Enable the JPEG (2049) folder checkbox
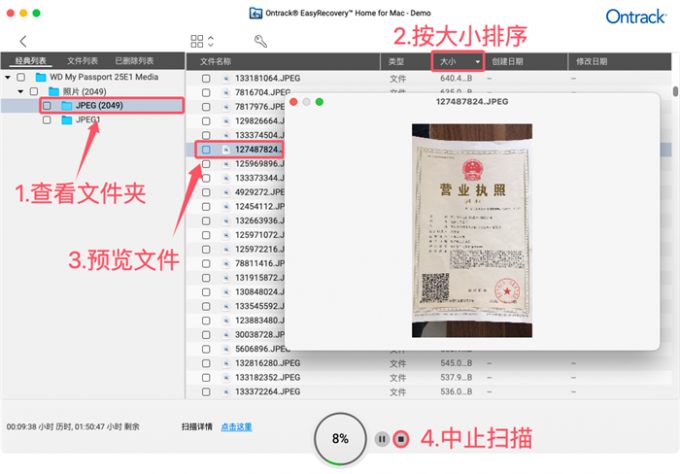The height and width of the screenshot is (474, 680). click(47, 105)
